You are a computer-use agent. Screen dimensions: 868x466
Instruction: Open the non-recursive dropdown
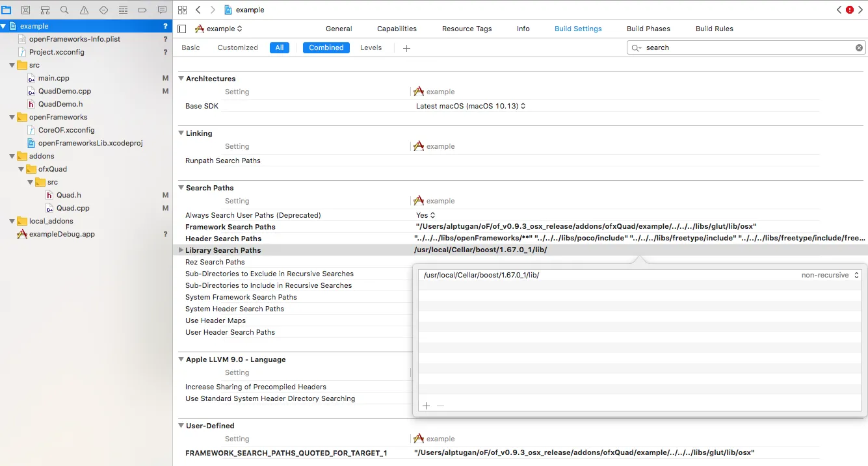(x=830, y=275)
